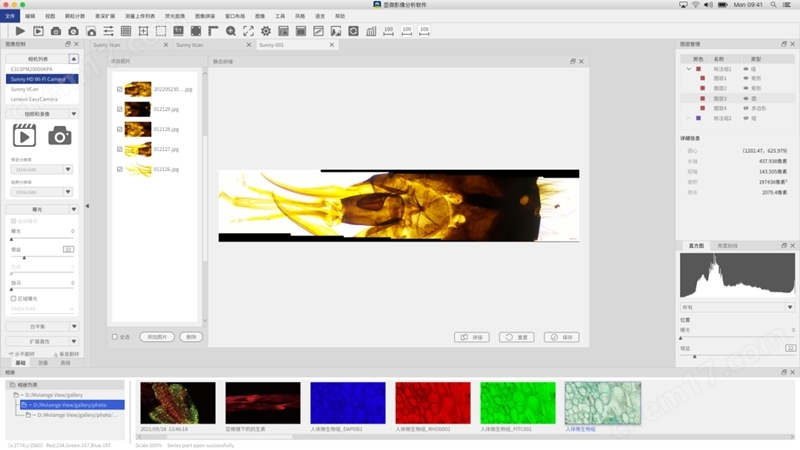Click the bar chart icon in toolbar
Image resolution: width=800 pixels, height=450 pixels.
tap(371, 32)
